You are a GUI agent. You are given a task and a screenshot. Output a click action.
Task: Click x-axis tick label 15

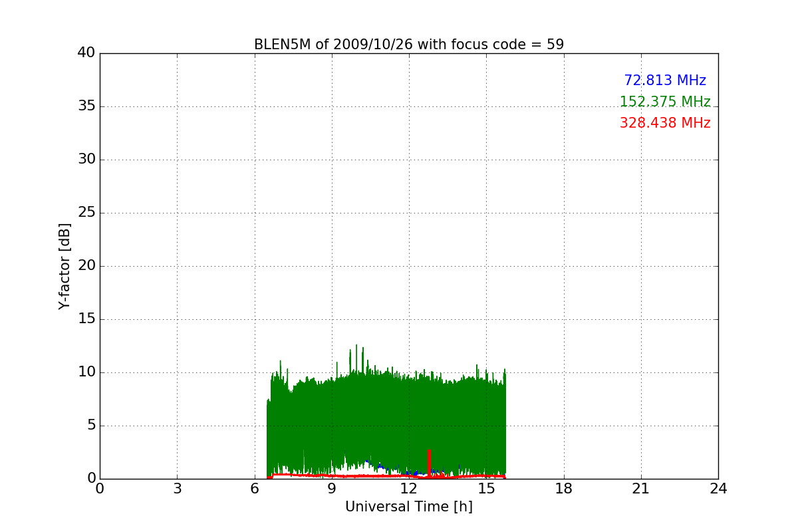pyautogui.click(x=486, y=489)
